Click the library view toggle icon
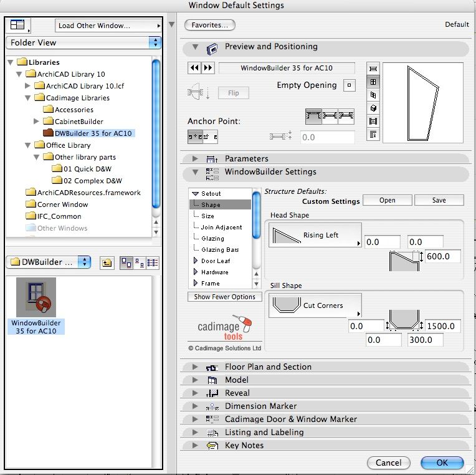 [x=17, y=25]
